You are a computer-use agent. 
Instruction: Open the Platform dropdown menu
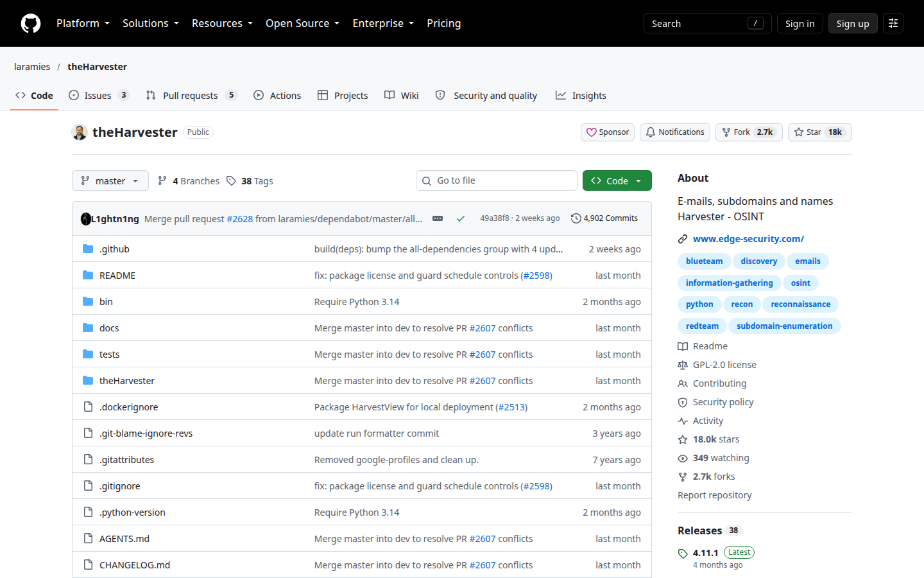[83, 23]
